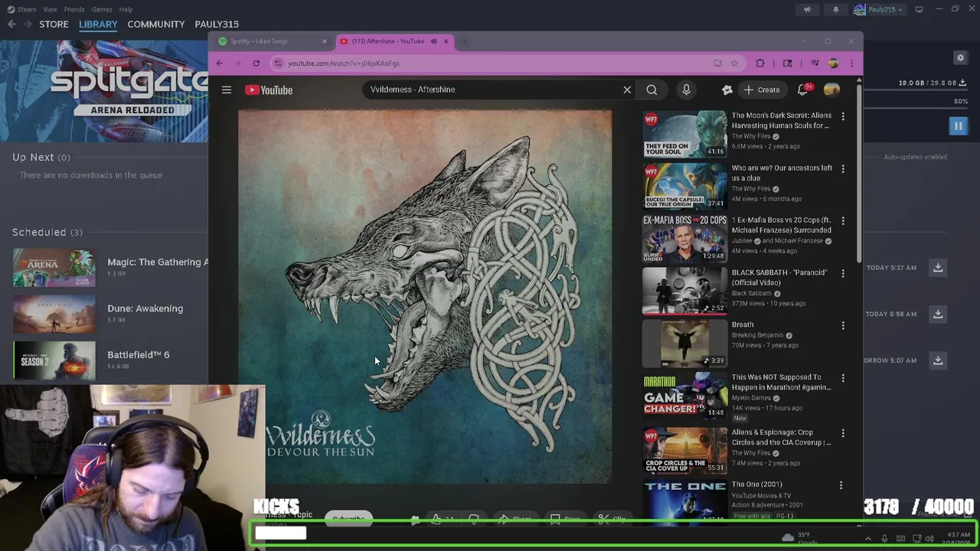Switch Steam to Big Picture mode icon
Image resolution: width=980 pixels, height=551 pixels.
coord(919,9)
